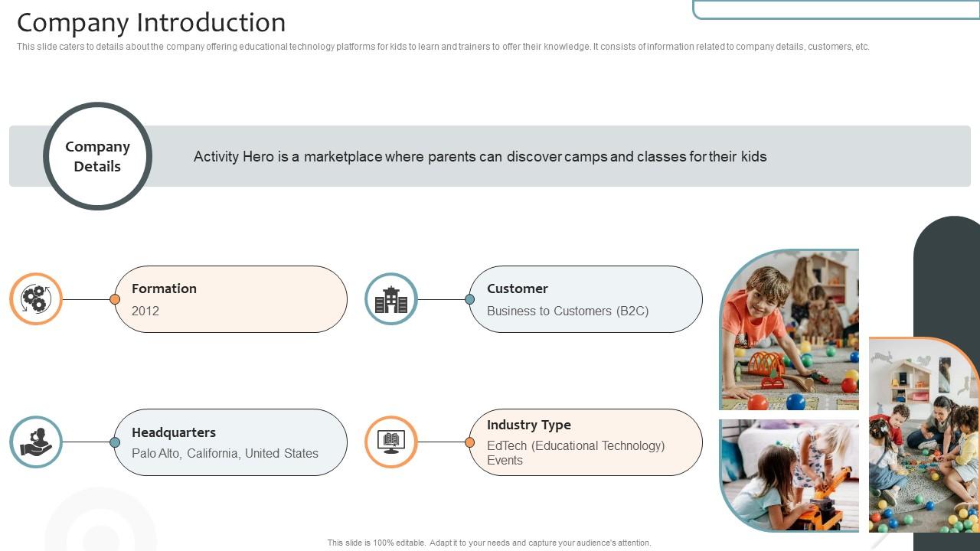Image resolution: width=980 pixels, height=551 pixels.
Task: Select the slide subtitle description paragraph
Action: [x=443, y=47]
